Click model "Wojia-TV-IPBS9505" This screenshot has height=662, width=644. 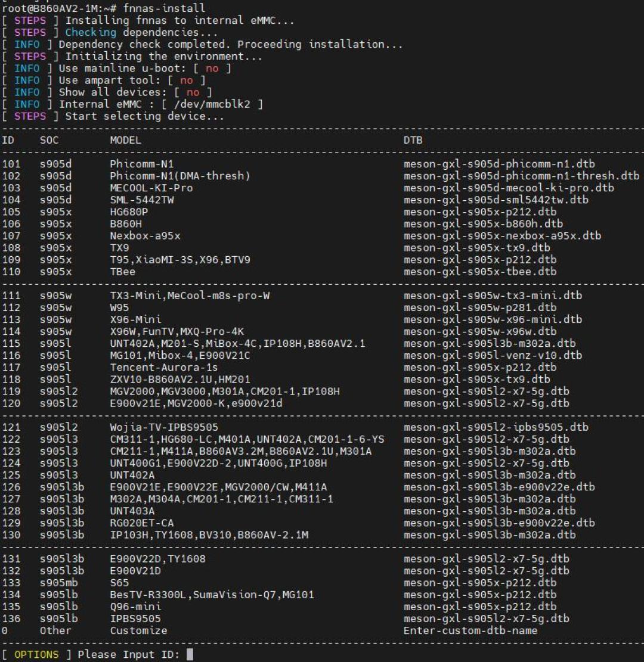tap(164, 427)
